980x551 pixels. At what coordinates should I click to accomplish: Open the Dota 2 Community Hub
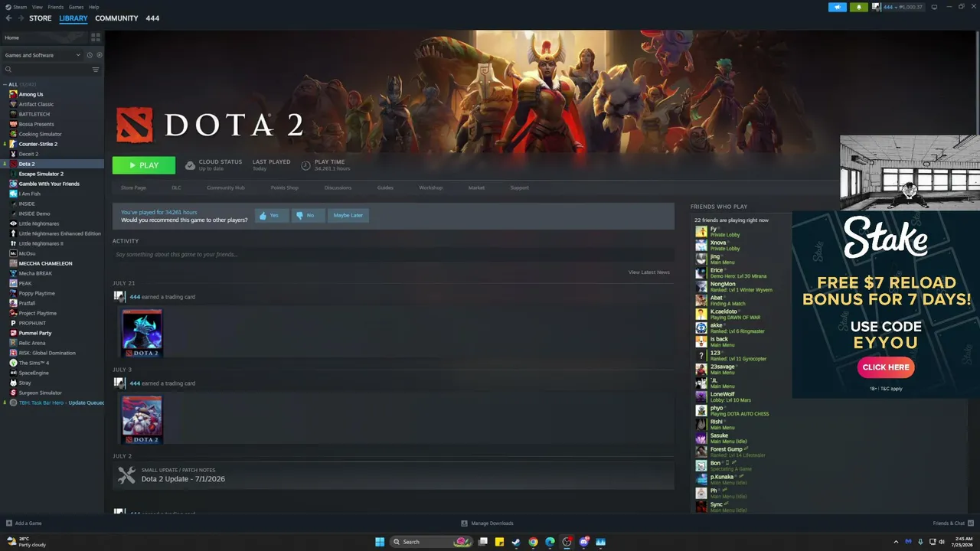coord(226,187)
